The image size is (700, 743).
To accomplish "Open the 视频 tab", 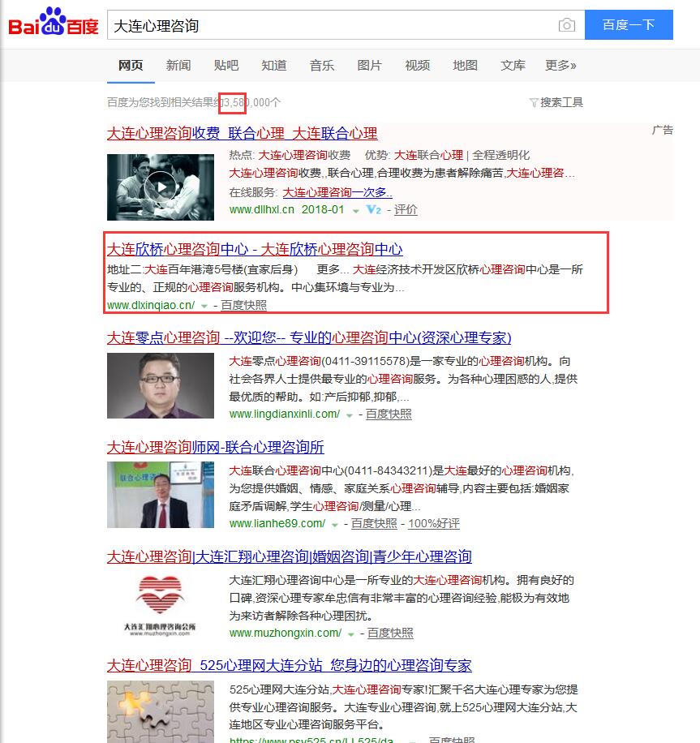I will tap(417, 66).
